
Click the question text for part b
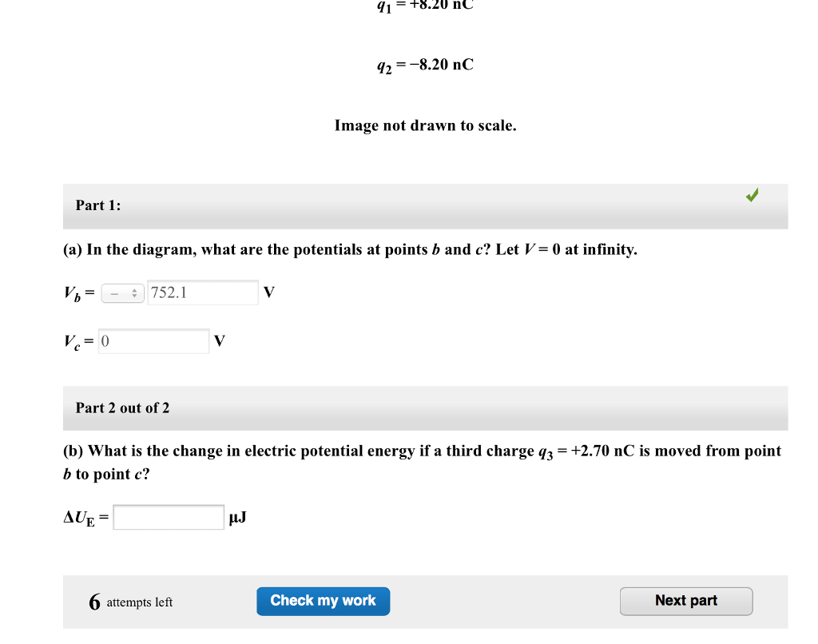click(422, 459)
